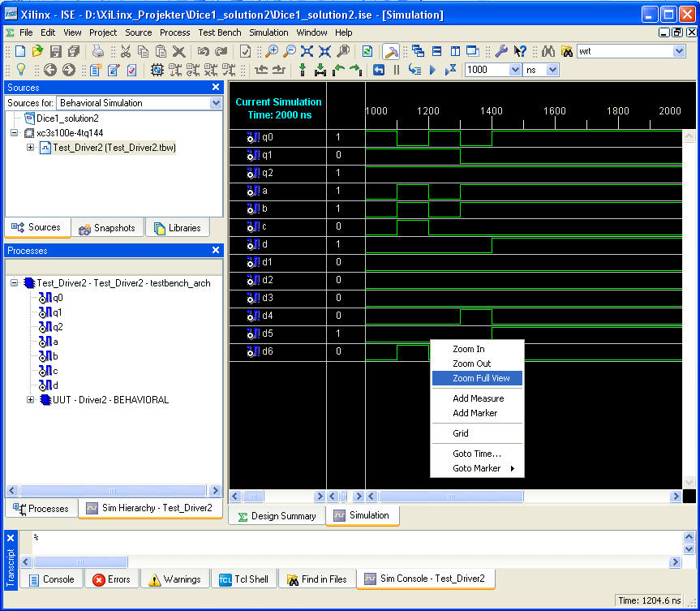Open the Tcl Shell tab
700x611 pixels.
tap(244, 579)
